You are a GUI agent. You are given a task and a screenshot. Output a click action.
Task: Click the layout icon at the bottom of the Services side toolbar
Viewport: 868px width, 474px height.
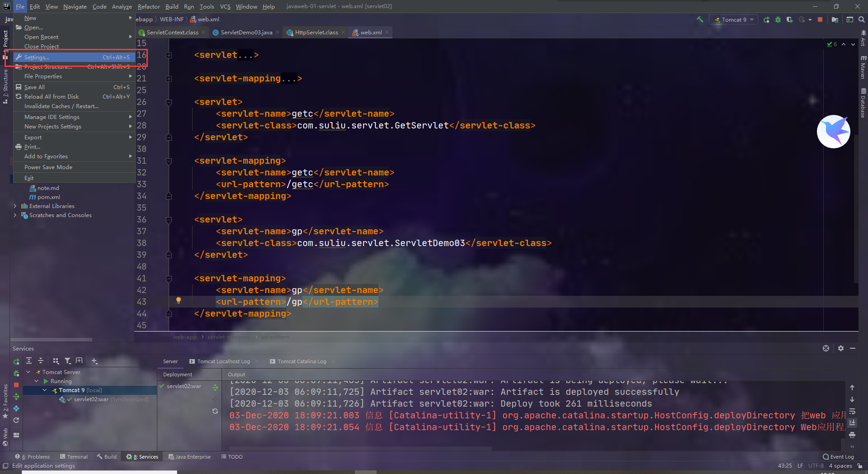[16, 435]
